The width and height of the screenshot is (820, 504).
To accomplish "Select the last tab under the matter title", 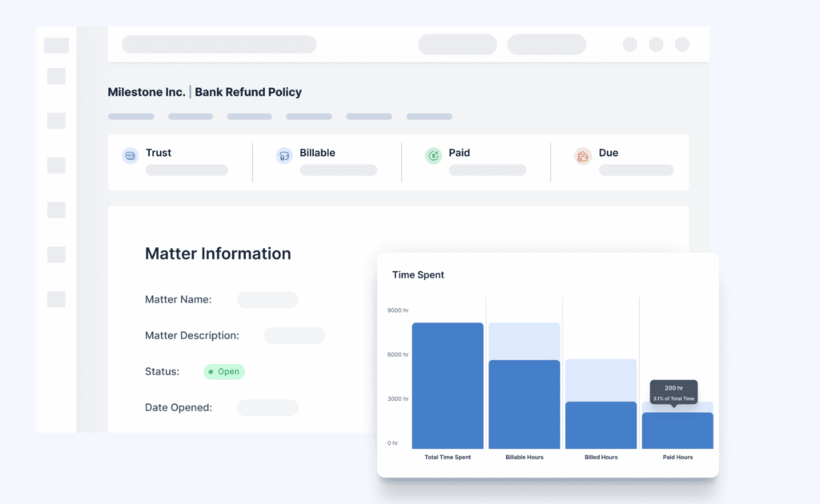I will click(x=429, y=117).
